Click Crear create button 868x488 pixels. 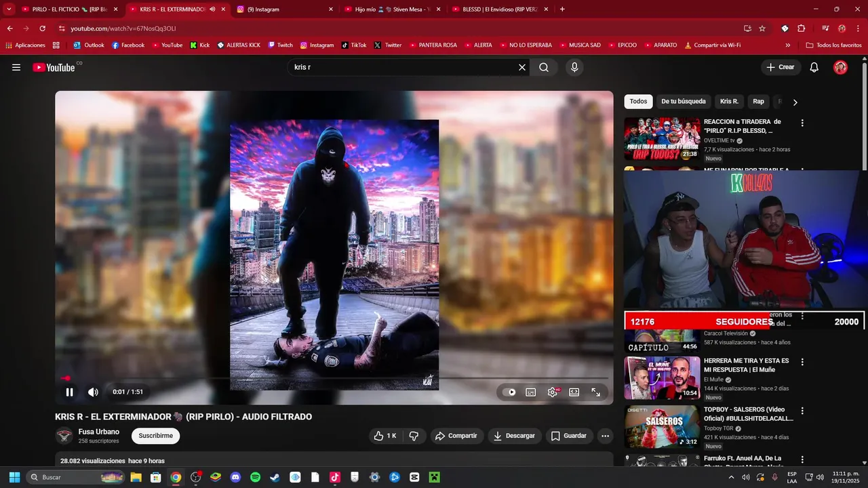coord(781,67)
